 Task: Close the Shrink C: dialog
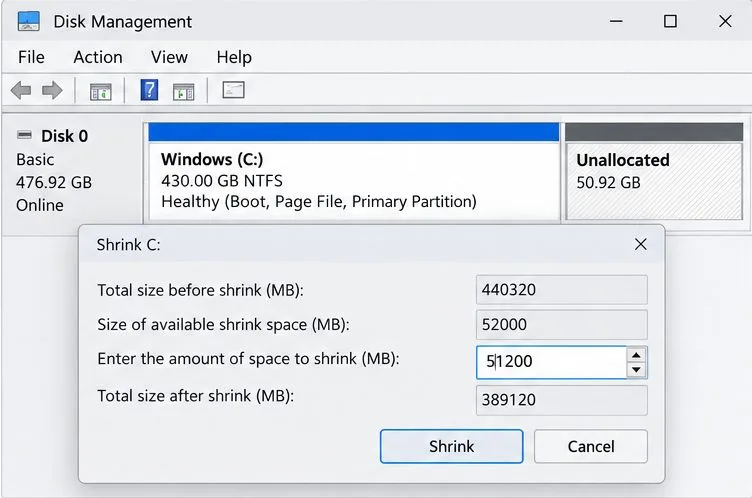pos(641,244)
